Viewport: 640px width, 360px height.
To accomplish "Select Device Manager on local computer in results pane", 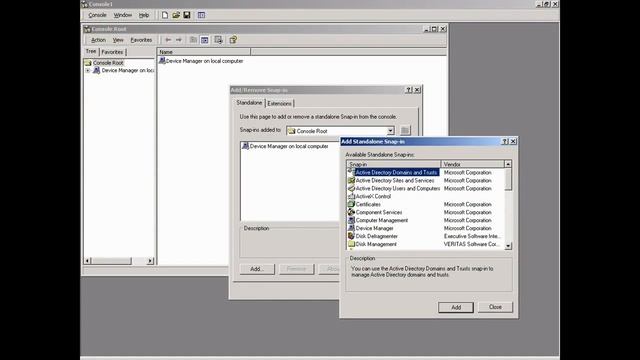I will pos(204,61).
